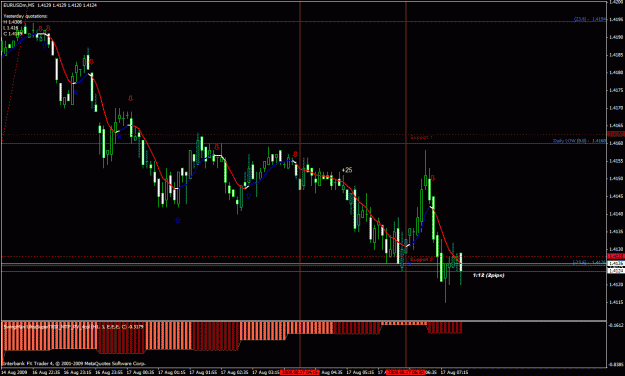Screen dimensions: 625x376
Task: Click the 17 Aug 05:15 time label
Action: [360, 372]
